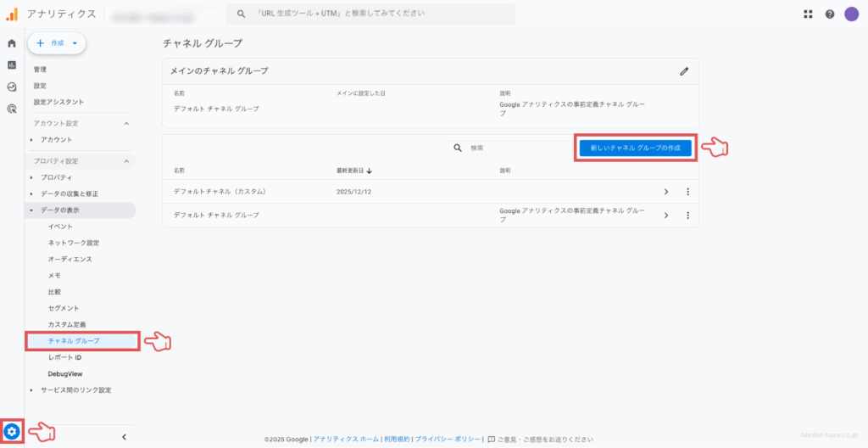The width and height of the screenshot is (868, 448).
Task: Edit the main channel group with pencil icon
Action: click(x=684, y=71)
